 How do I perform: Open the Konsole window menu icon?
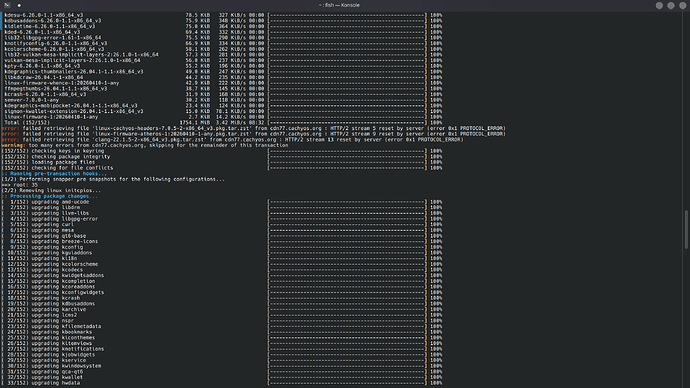7,5
